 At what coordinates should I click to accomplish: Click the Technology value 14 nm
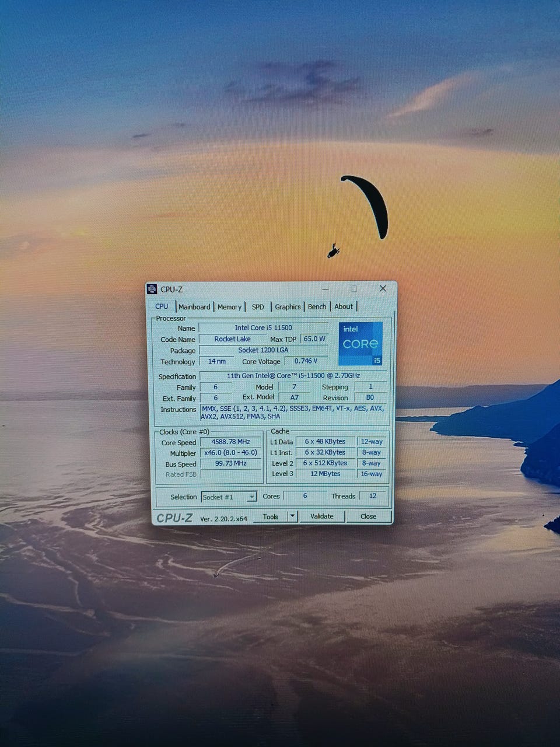coord(217,361)
